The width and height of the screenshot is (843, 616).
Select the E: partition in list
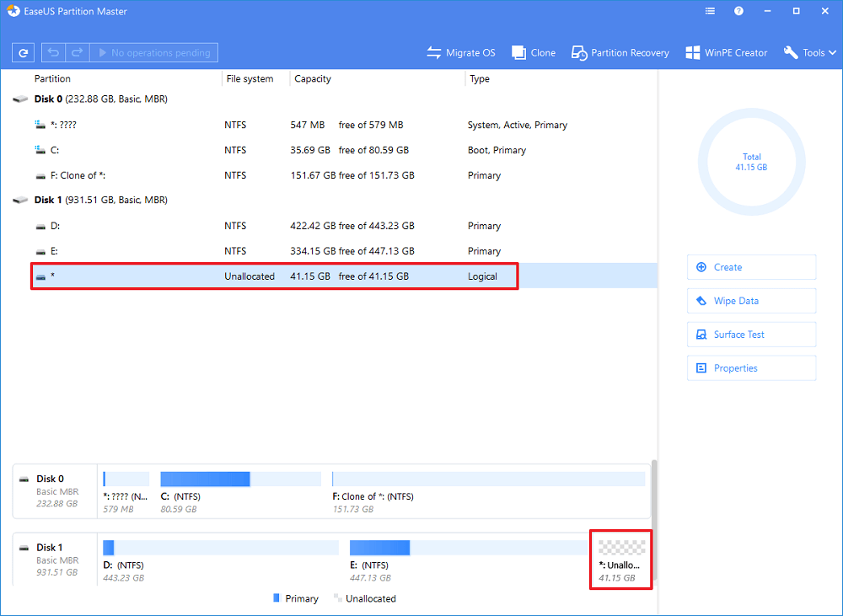(253, 251)
